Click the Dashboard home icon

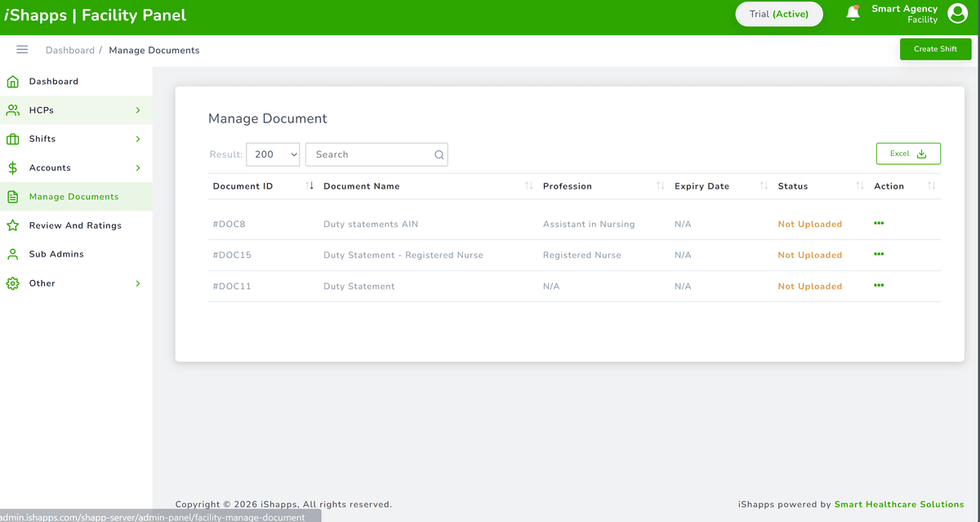click(12, 82)
